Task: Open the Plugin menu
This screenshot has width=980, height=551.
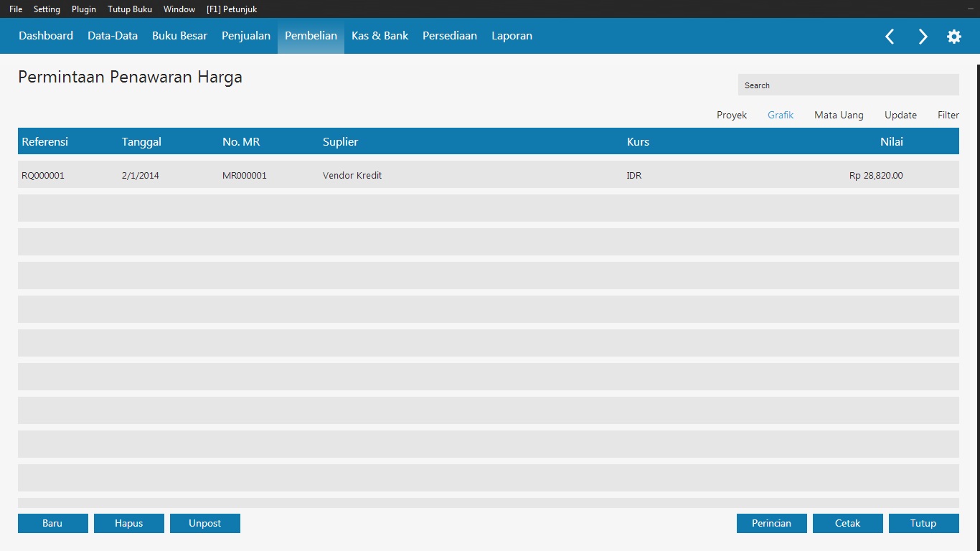Action: (x=84, y=9)
